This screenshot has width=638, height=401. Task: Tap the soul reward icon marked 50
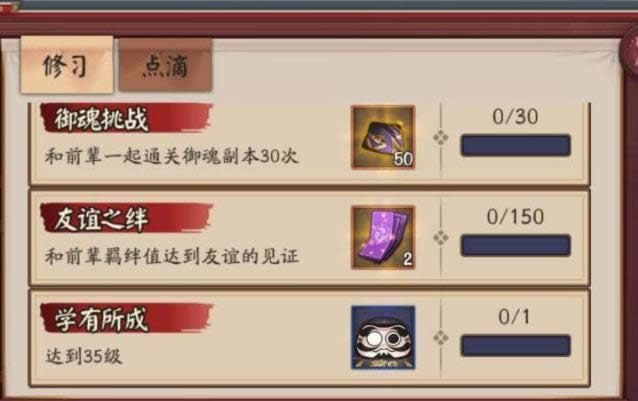[x=383, y=137]
